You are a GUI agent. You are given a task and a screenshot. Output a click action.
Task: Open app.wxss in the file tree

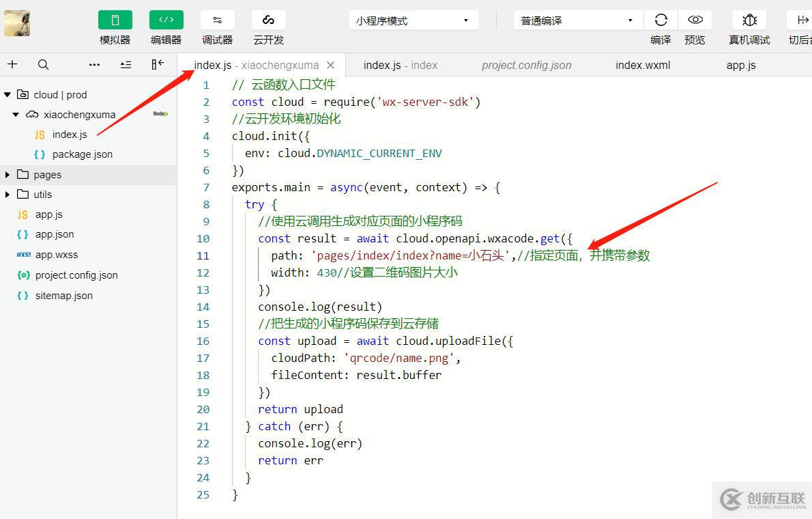[x=57, y=255]
